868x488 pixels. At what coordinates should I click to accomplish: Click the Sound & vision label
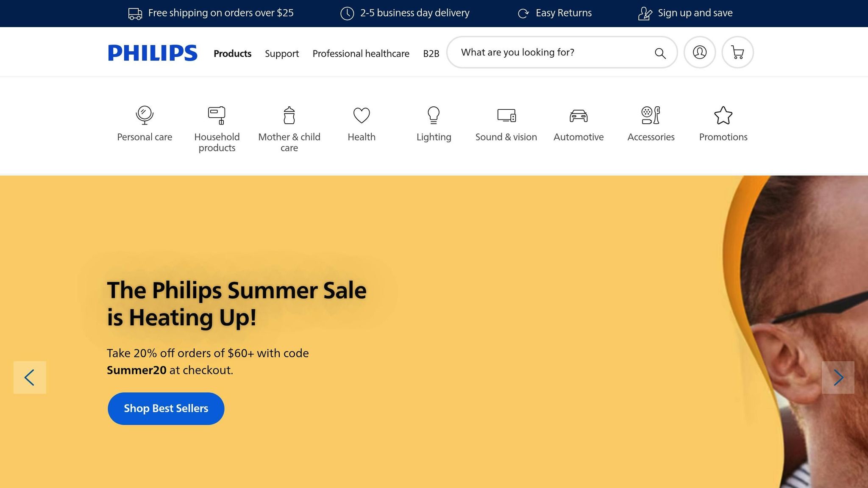click(506, 137)
